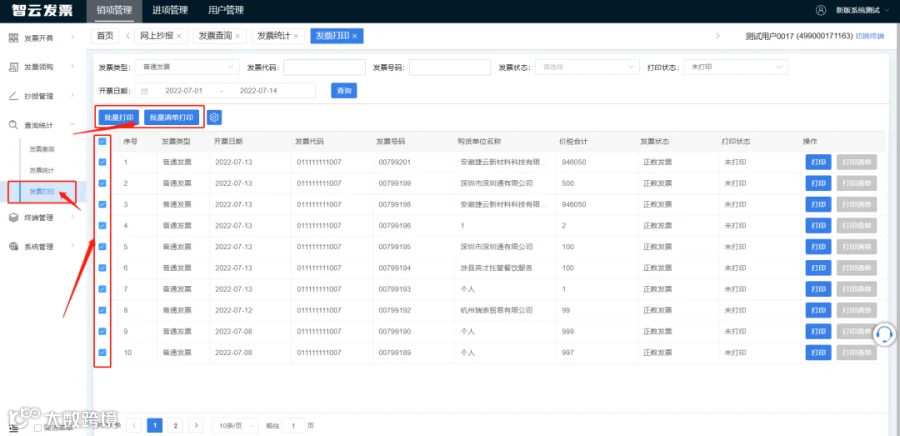The height and width of the screenshot is (436, 900).
Task: Switch to the 进项管理 top menu
Action: tap(170, 10)
